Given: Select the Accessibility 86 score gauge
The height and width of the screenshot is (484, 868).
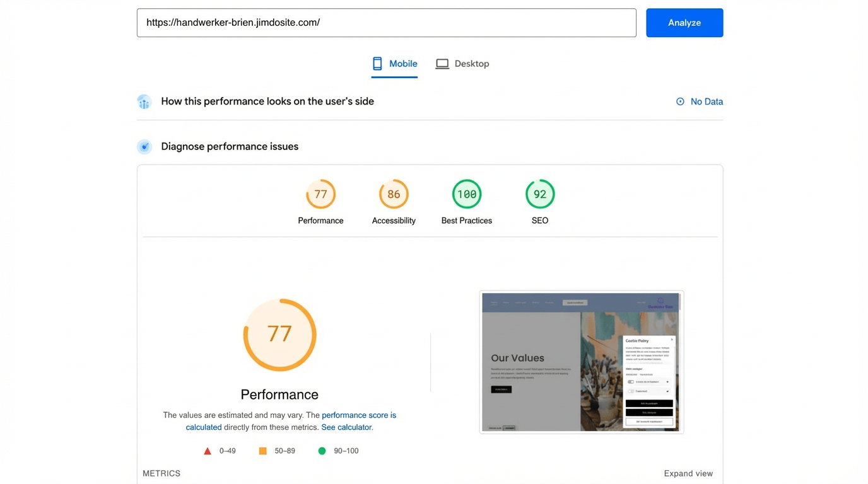Looking at the screenshot, I should [394, 194].
